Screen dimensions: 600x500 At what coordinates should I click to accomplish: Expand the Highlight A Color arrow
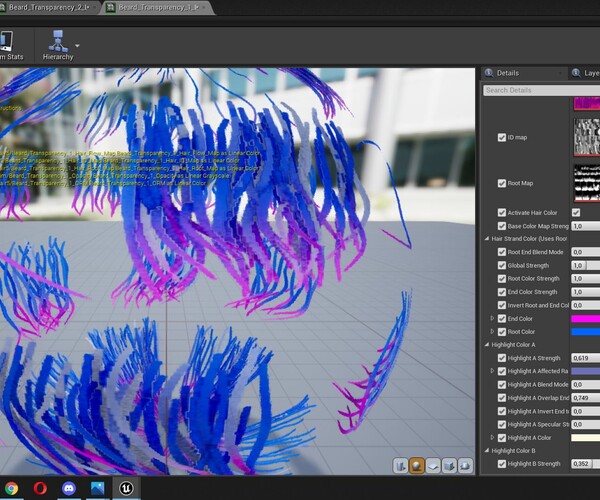coord(492,437)
